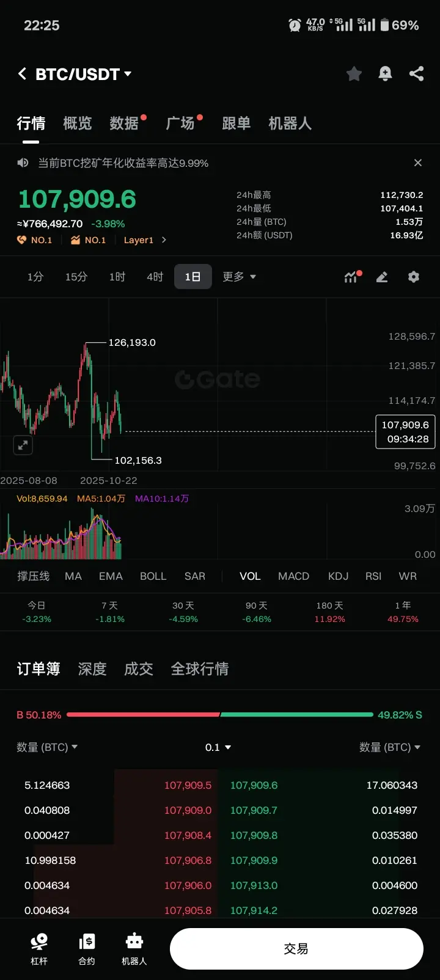The width and height of the screenshot is (440, 980).
Task: Open the 跟单 copy trading tab
Action: coord(237,123)
